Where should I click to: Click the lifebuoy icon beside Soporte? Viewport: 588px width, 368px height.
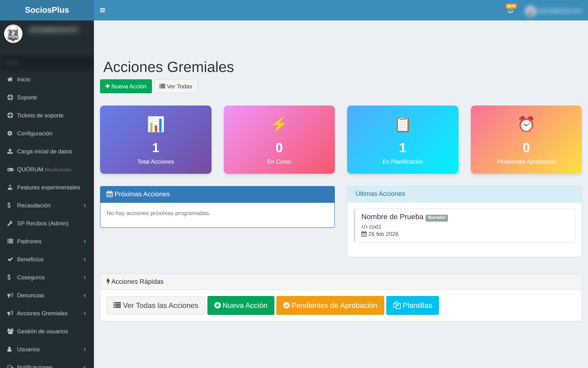[10, 97]
